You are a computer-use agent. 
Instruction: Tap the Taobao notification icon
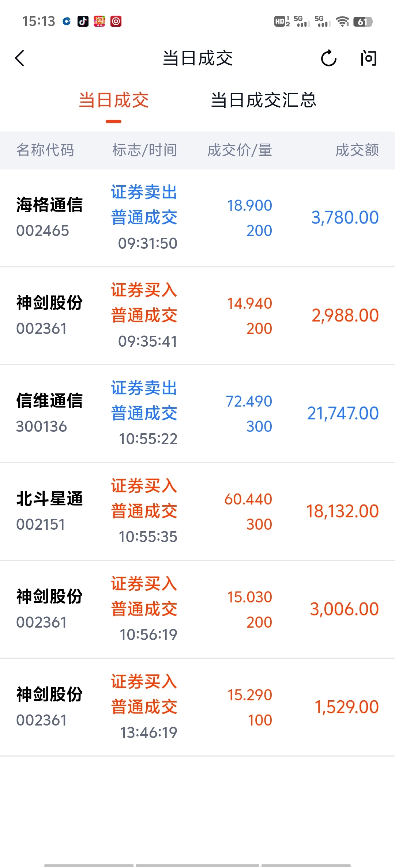(99, 21)
